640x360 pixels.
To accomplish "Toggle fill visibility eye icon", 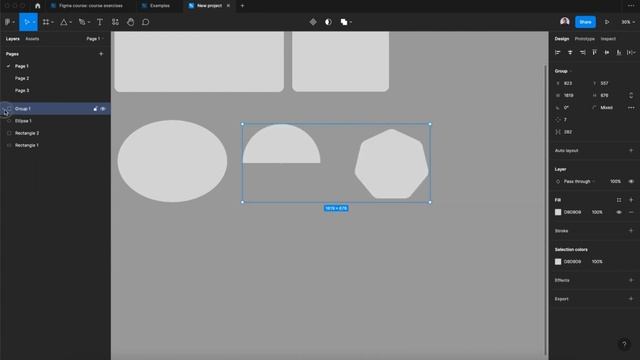I will coord(619,212).
